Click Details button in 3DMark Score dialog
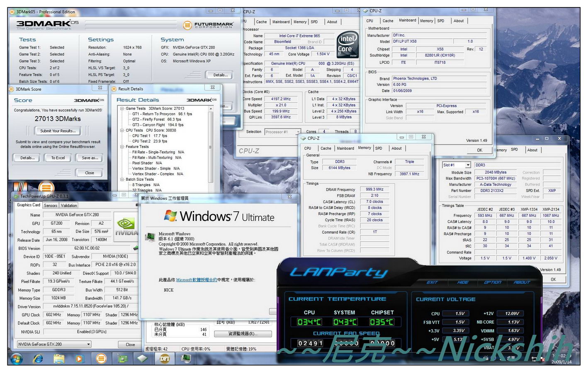 (x=27, y=158)
